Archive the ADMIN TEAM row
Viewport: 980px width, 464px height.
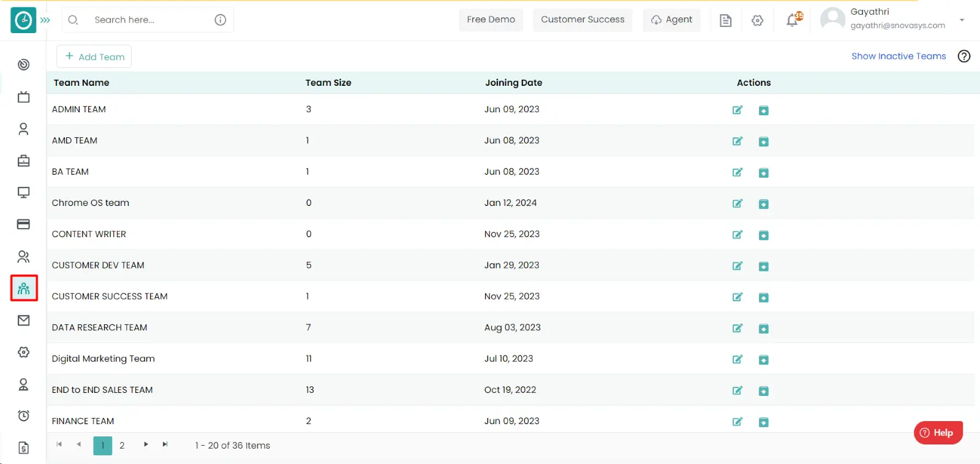coord(764,110)
